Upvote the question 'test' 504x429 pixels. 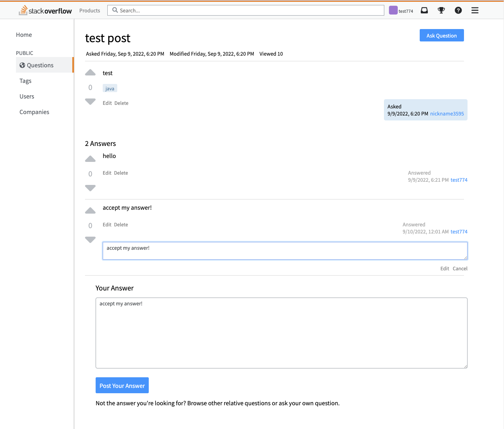tap(90, 73)
